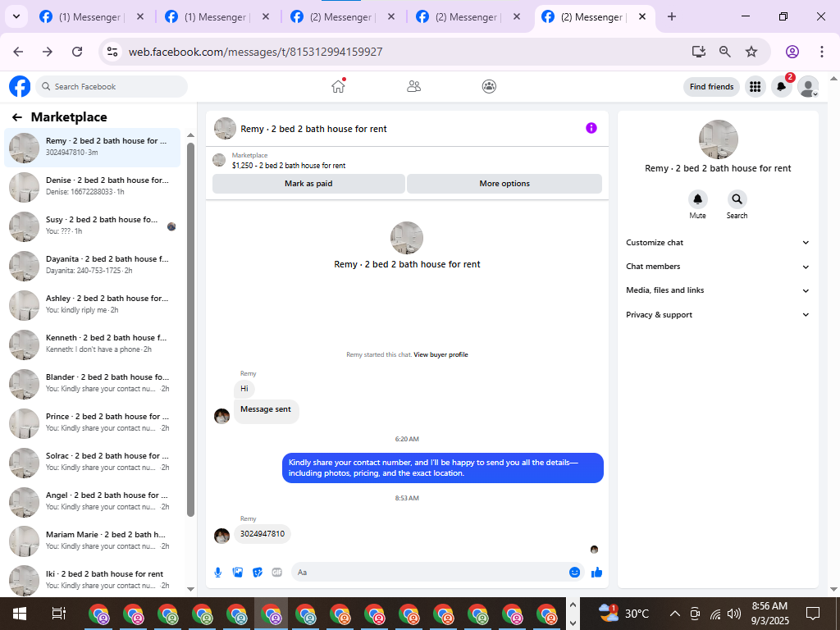
Task: Open the notifications bell icon
Action: click(x=782, y=86)
